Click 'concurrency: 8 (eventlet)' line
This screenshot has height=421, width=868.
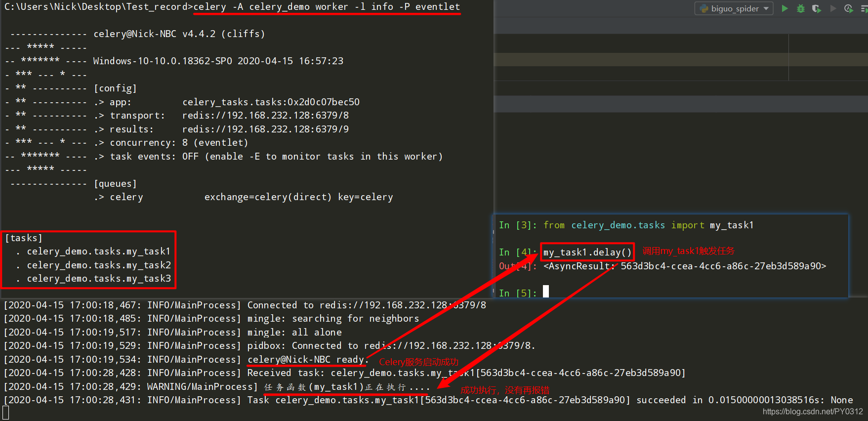tap(171, 143)
